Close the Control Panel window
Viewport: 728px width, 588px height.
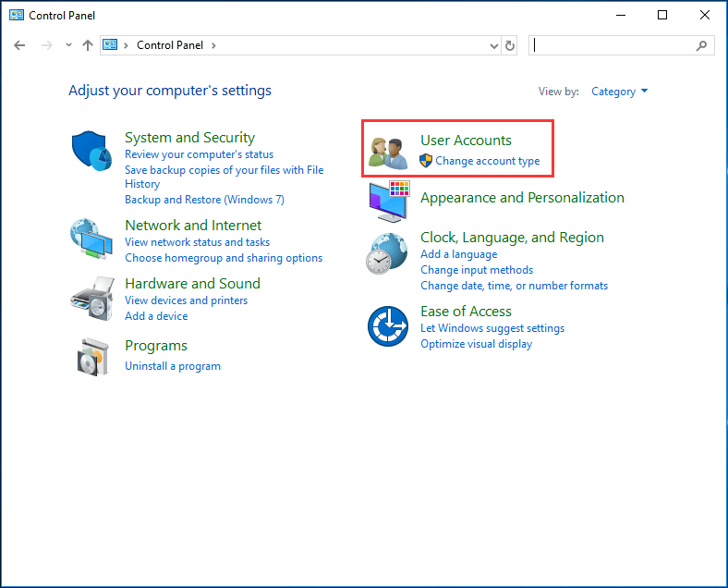tap(705, 16)
